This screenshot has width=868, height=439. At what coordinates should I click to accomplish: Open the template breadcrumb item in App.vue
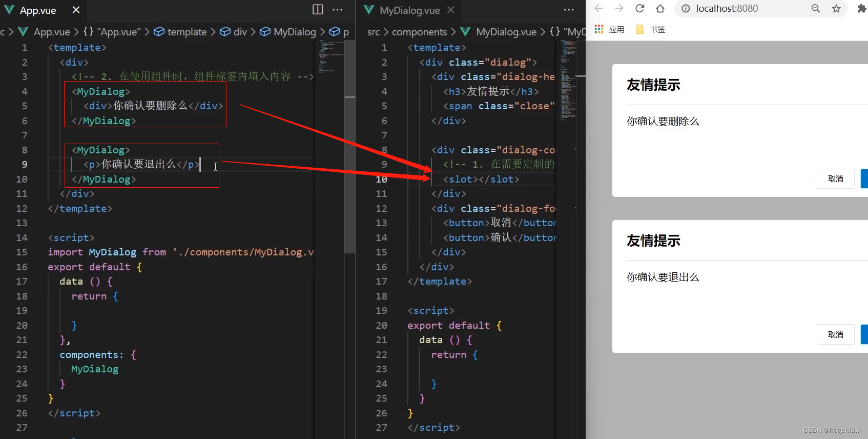pos(180,32)
